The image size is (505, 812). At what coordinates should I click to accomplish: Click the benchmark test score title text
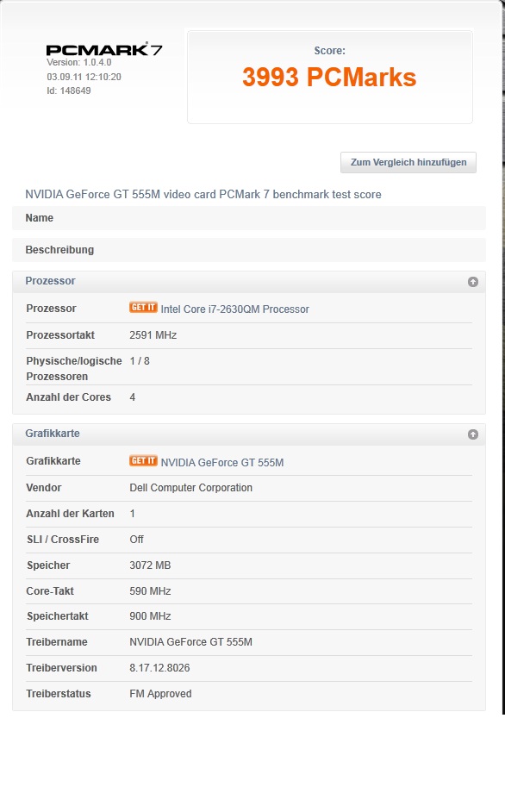pos(203,194)
